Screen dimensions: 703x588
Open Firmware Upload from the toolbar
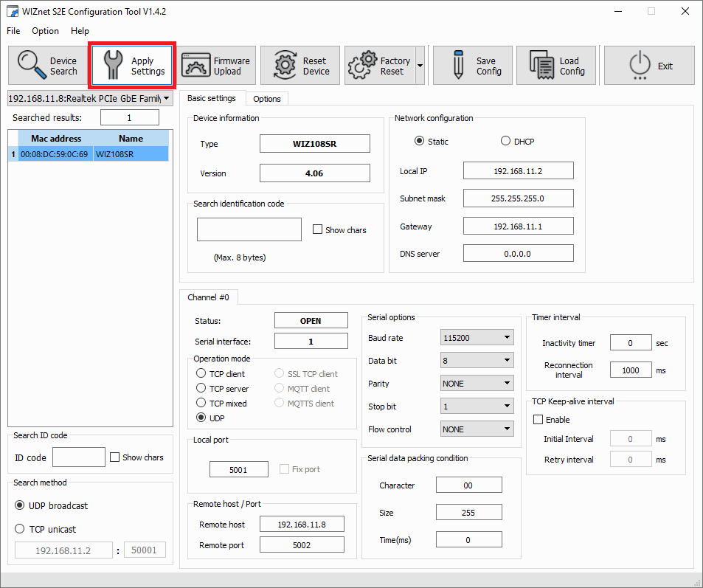pos(216,66)
